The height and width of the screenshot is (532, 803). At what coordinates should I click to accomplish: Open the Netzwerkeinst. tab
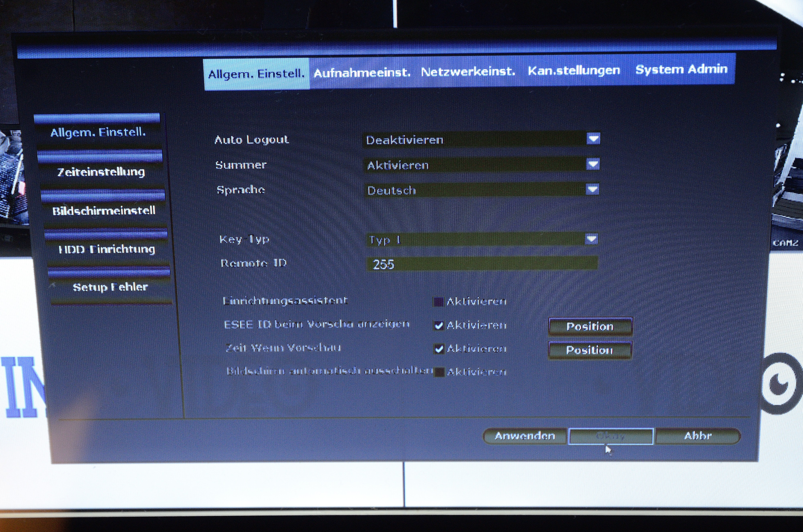[x=468, y=71]
